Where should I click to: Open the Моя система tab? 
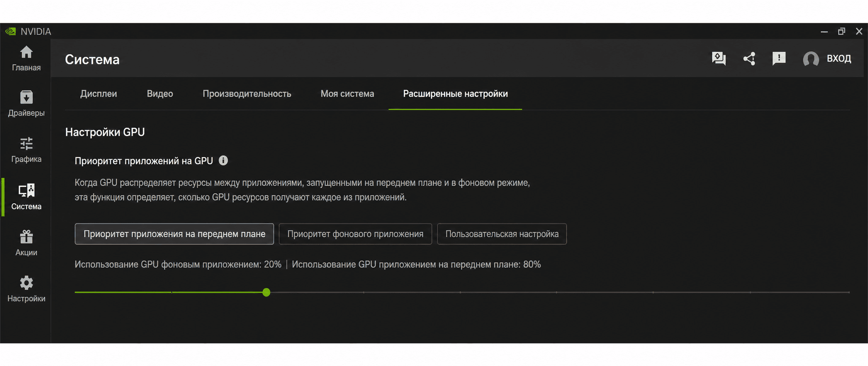[x=347, y=94]
